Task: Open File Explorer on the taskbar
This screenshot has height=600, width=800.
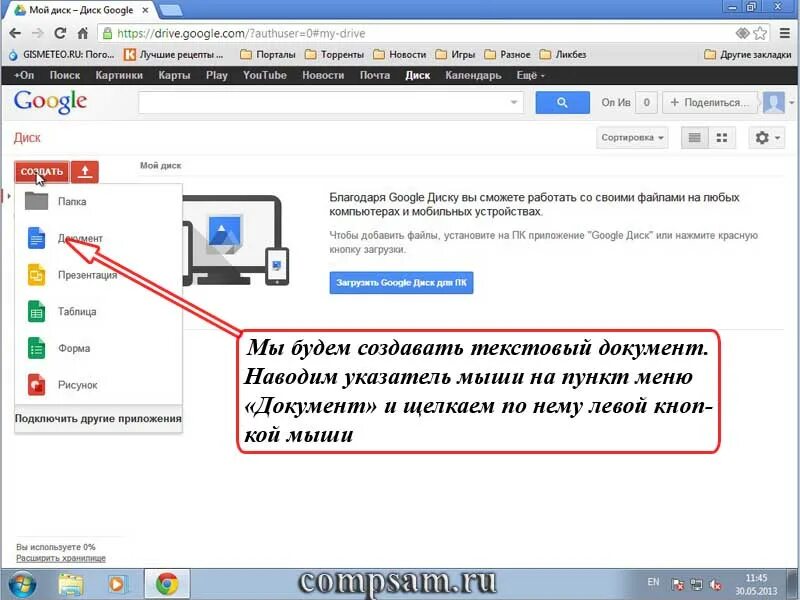Action: tap(70, 585)
